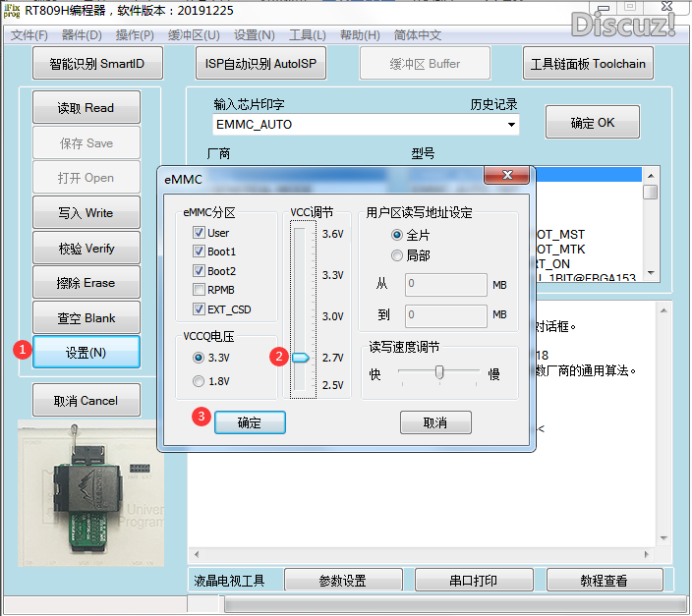Image resolution: width=692 pixels, height=616 pixels.
Task: Close the eMMC dialog with X
Action: click(x=507, y=175)
